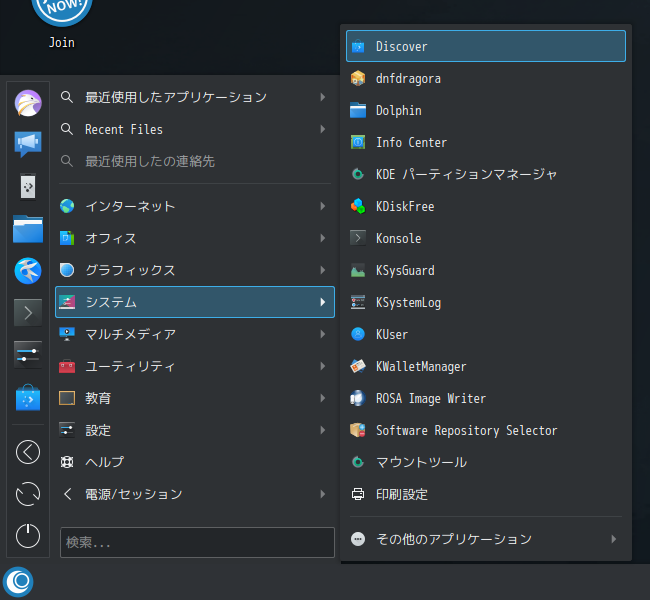Click the back arrow circle sidebar icon

[28, 452]
